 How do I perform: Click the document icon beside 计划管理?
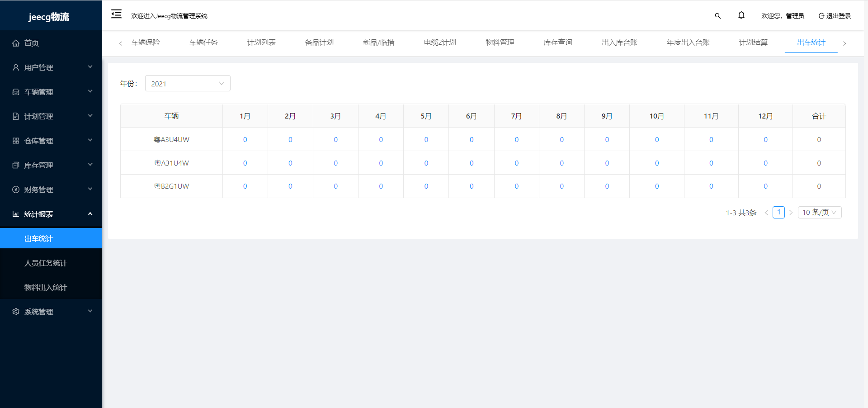16,116
